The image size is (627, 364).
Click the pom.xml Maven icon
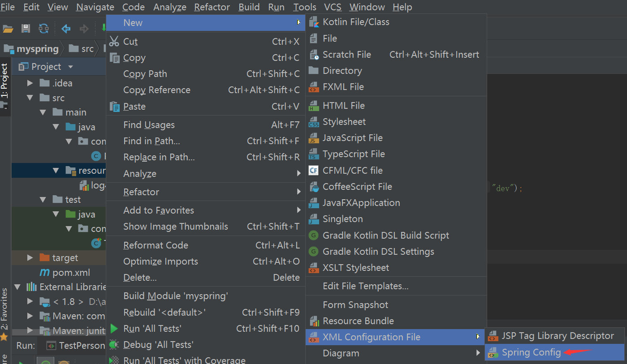click(45, 273)
